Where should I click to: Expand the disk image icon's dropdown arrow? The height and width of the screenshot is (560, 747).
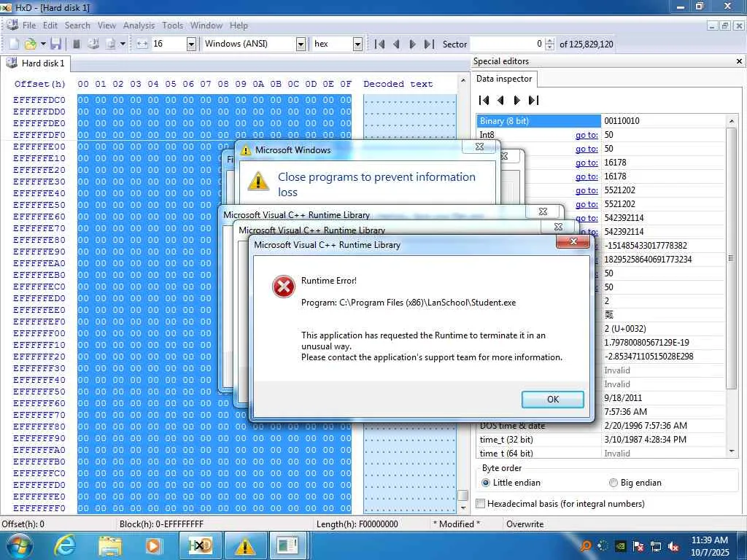click(123, 44)
